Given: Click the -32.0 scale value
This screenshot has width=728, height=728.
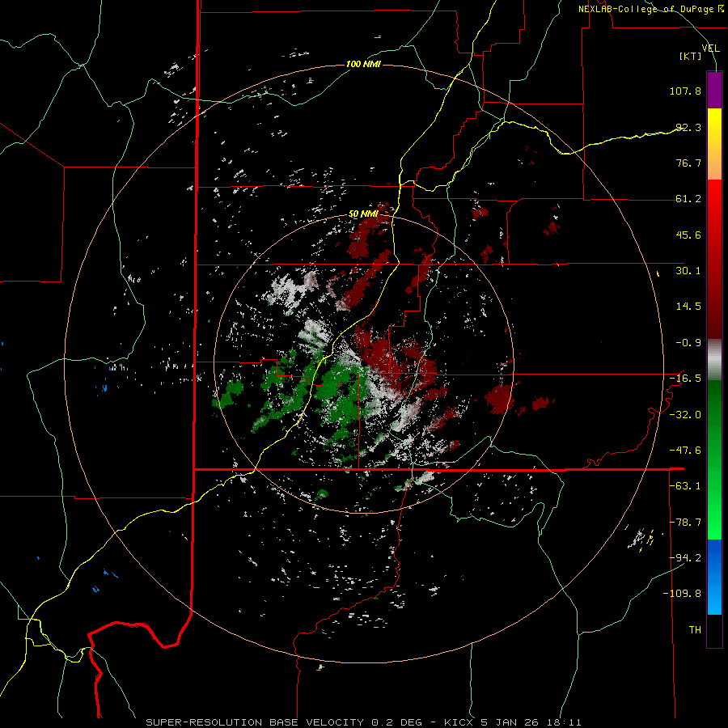Looking at the screenshot, I should tap(685, 415).
